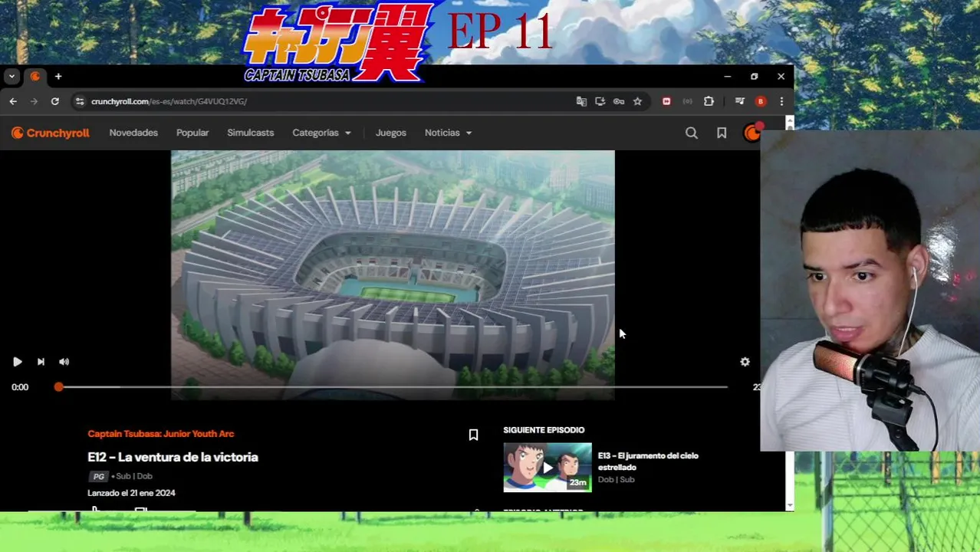Viewport: 980px width, 552px height.
Task: Open a new browser tab
Action: pyautogui.click(x=58, y=77)
